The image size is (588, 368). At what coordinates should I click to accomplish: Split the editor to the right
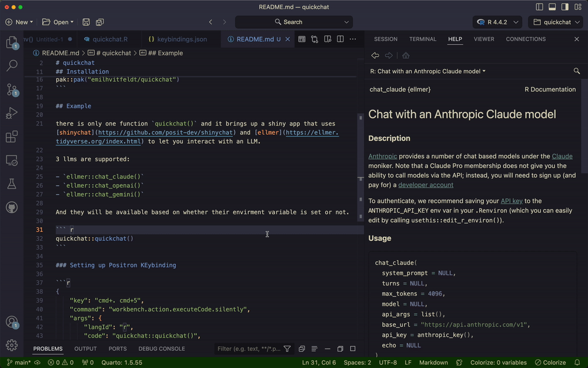(340, 39)
